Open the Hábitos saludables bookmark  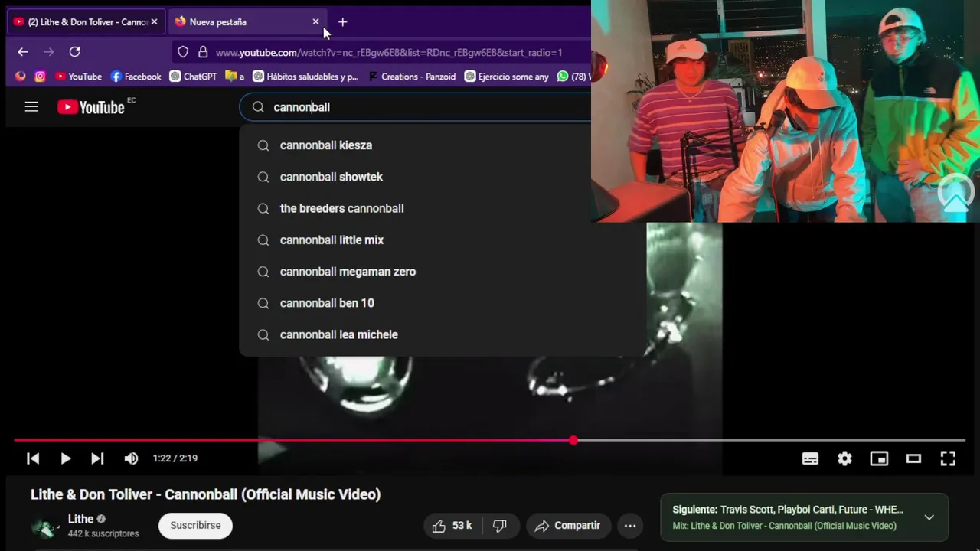(305, 77)
